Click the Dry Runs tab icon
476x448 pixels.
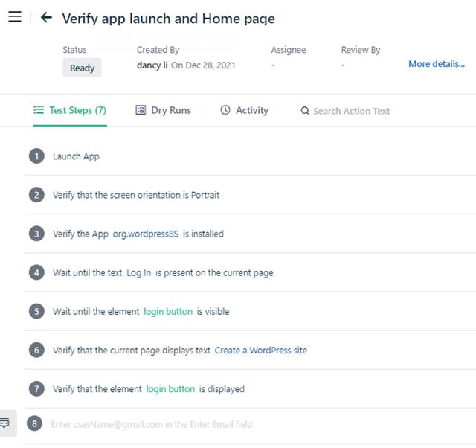tap(141, 110)
